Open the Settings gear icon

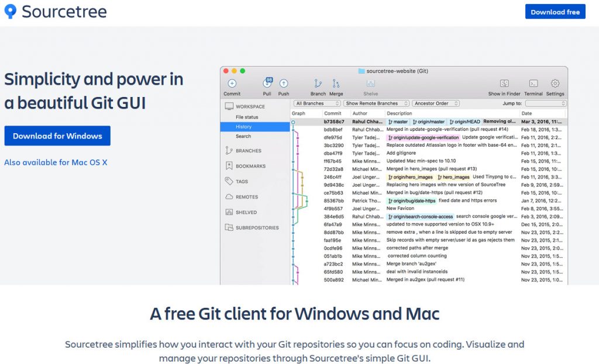tap(555, 83)
